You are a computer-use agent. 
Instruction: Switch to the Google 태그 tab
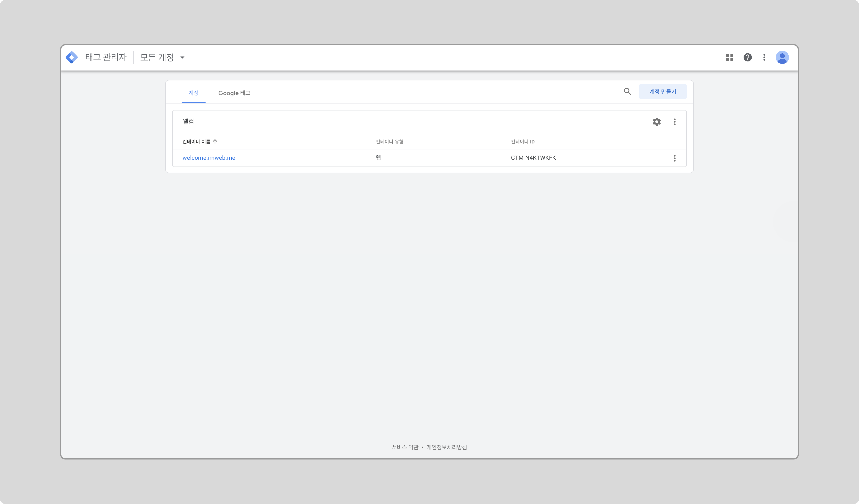coord(234,93)
